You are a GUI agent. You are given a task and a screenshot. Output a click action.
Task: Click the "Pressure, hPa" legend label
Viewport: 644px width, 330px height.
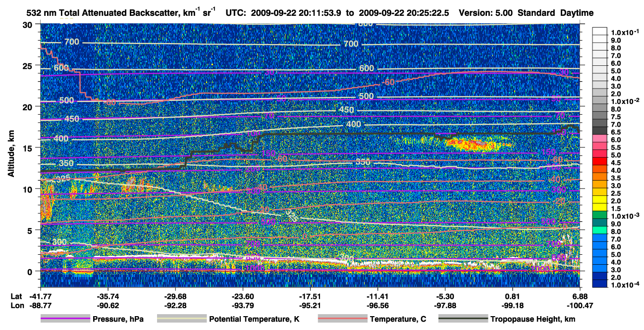pyautogui.click(x=118, y=320)
